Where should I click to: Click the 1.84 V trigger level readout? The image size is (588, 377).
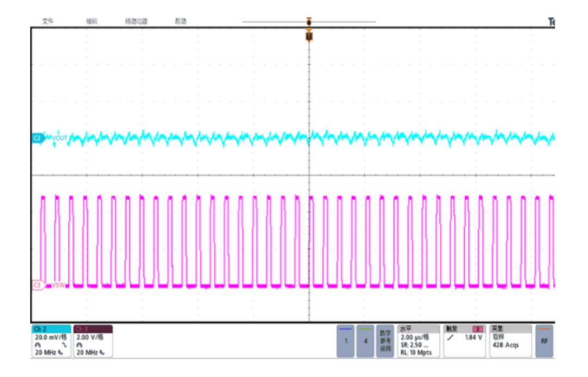point(473,336)
